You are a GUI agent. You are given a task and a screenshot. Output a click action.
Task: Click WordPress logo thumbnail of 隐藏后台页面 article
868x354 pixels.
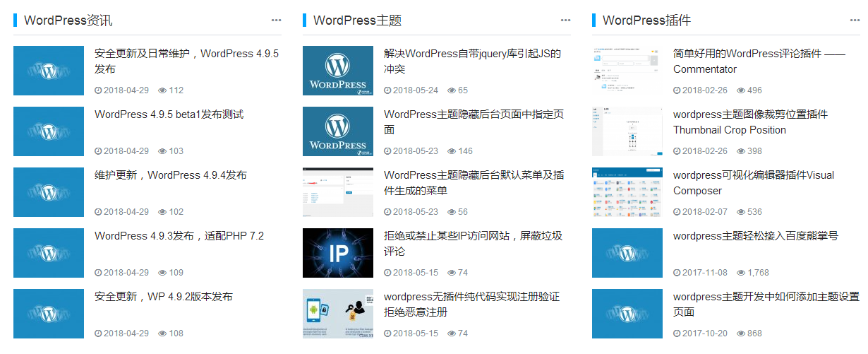click(338, 131)
